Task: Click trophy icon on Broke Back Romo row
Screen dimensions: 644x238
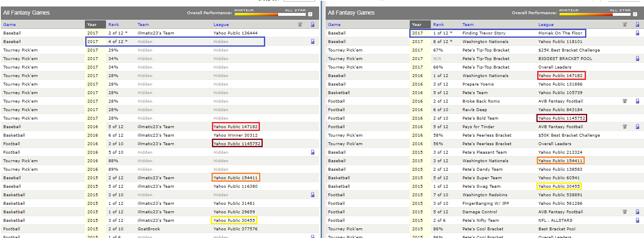Action: [625, 101]
